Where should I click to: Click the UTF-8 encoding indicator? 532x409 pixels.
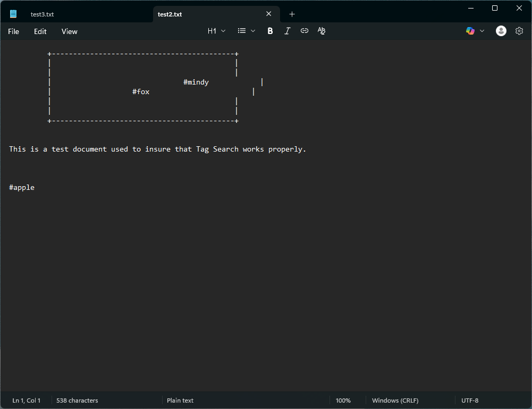[470, 400]
